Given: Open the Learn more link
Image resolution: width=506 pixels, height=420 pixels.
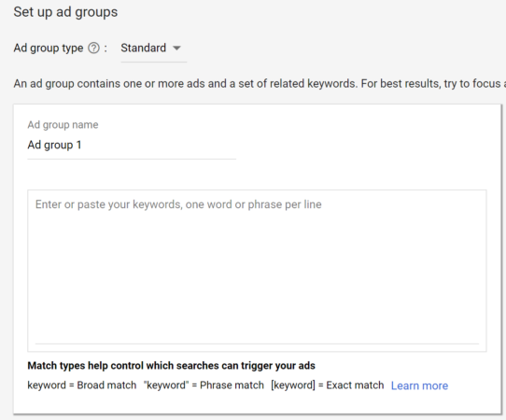Looking at the screenshot, I should point(419,385).
